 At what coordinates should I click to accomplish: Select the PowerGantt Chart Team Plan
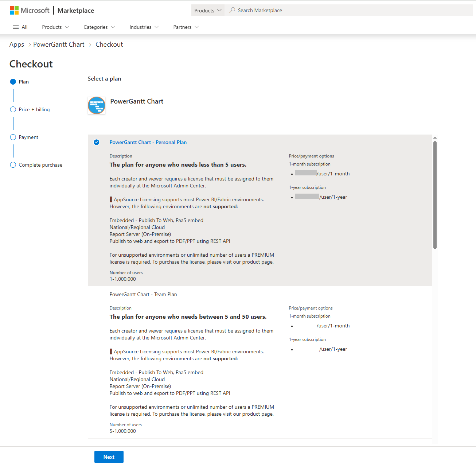point(143,294)
